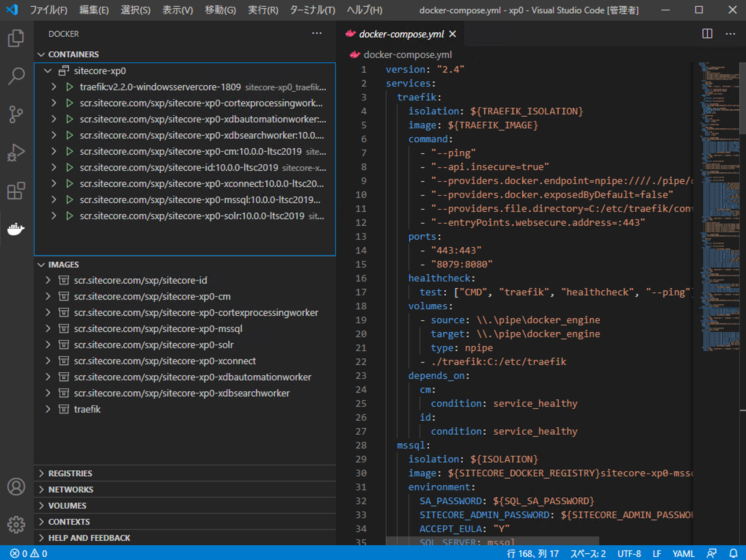Image resolution: width=746 pixels, height=560 pixels.
Task: Click the traefik image icon
Action: [64, 409]
